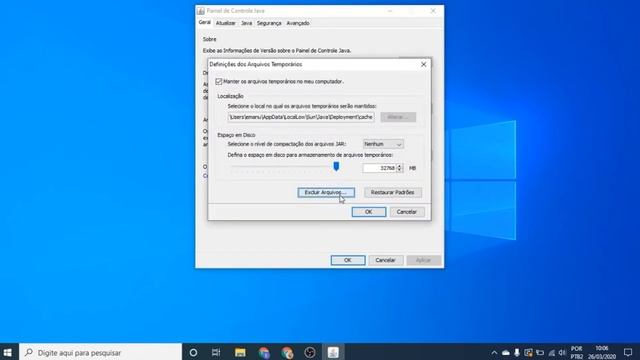Click the taskbar search box
640x360 pixels.
coord(100,352)
